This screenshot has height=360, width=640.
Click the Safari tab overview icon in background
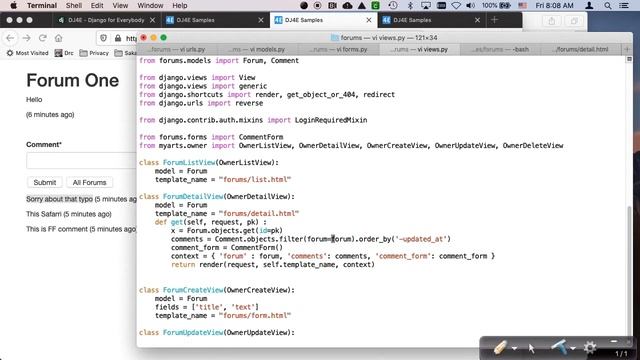[x=574, y=21]
